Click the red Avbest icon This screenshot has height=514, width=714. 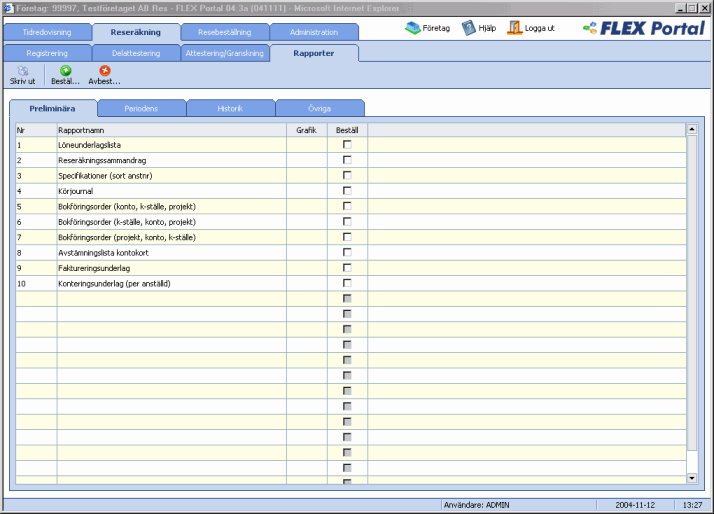(104, 71)
